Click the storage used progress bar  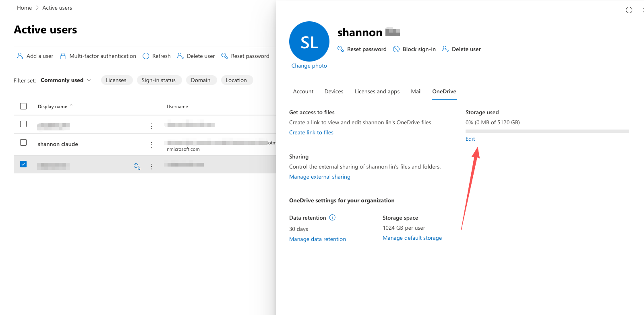click(547, 131)
